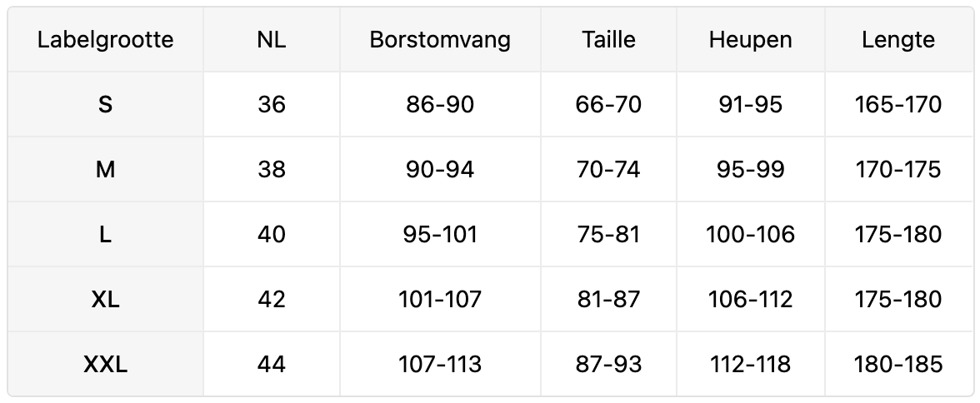Click NL size 44 cell

(272, 365)
